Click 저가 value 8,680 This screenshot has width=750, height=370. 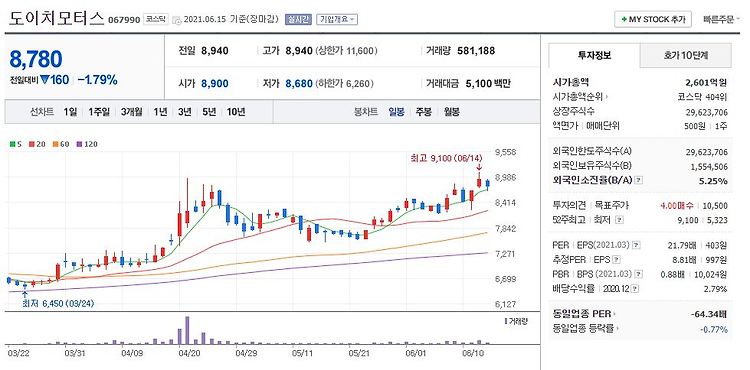pos(299,84)
